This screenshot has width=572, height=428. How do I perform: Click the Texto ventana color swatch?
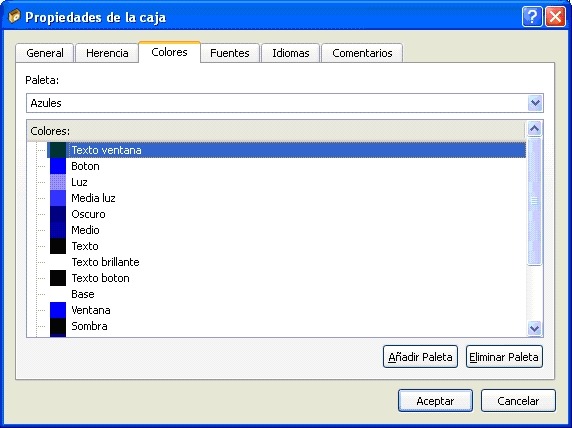tap(58, 150)
